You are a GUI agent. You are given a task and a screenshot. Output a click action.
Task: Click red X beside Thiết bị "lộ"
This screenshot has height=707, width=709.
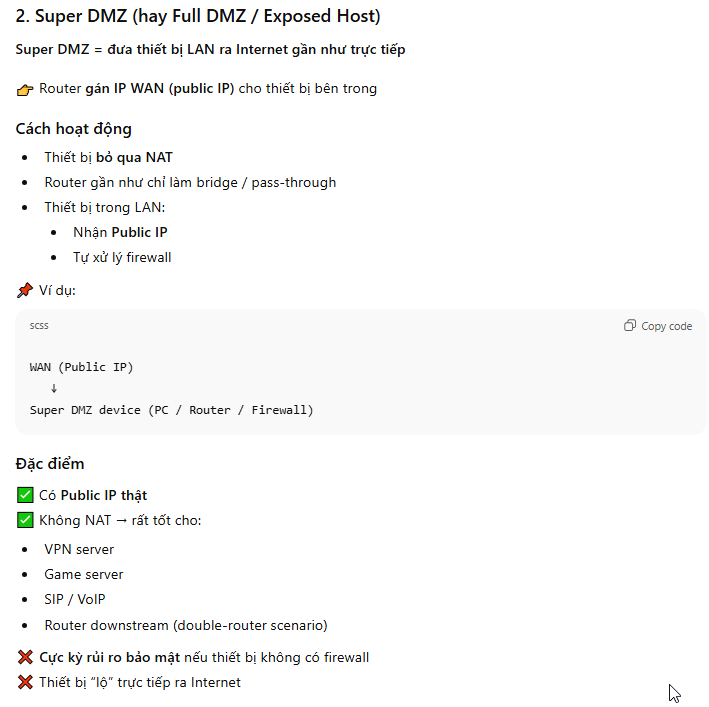[25, 683]
